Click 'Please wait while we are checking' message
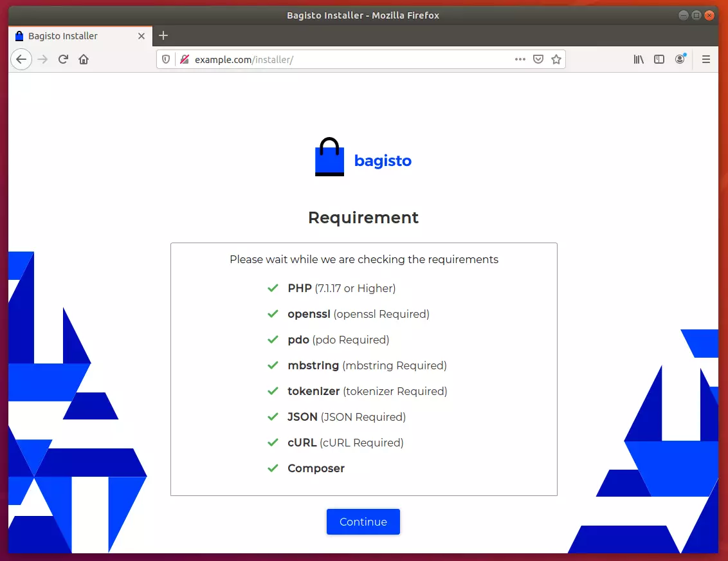The height and width of the screenshot is (561, 728). tap(364, 260)
